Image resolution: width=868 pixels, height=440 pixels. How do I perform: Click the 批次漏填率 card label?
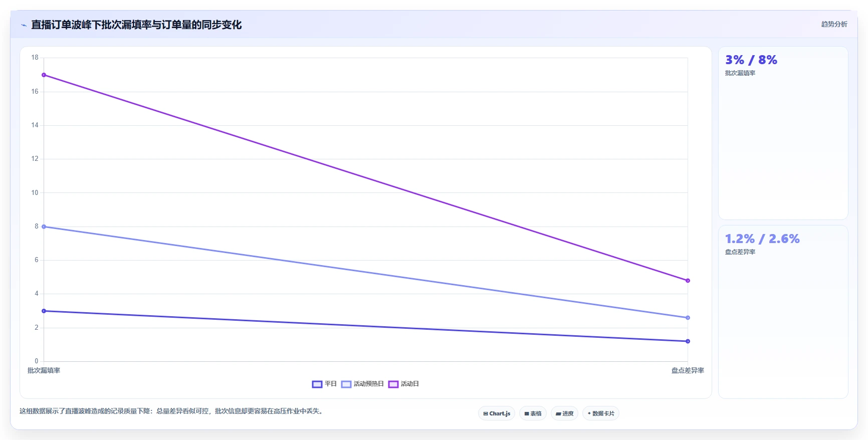tap(740, 73)
